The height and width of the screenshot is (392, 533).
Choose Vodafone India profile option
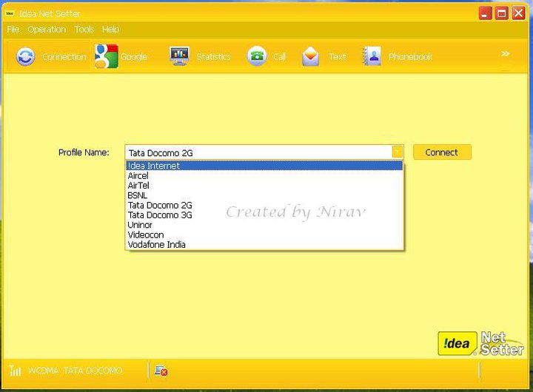click(x=156, y=245)
